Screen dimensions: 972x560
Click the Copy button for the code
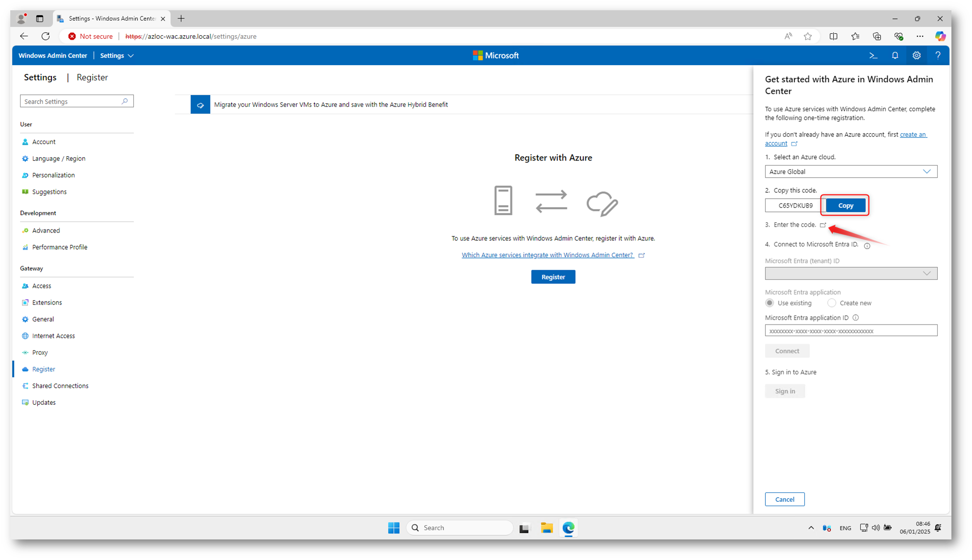click(845, 206)
